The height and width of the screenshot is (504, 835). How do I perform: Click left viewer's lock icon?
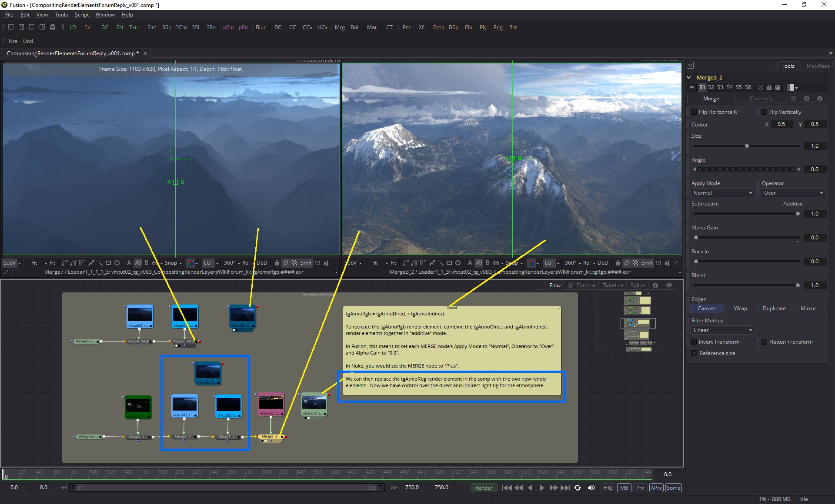click(277, 263)
